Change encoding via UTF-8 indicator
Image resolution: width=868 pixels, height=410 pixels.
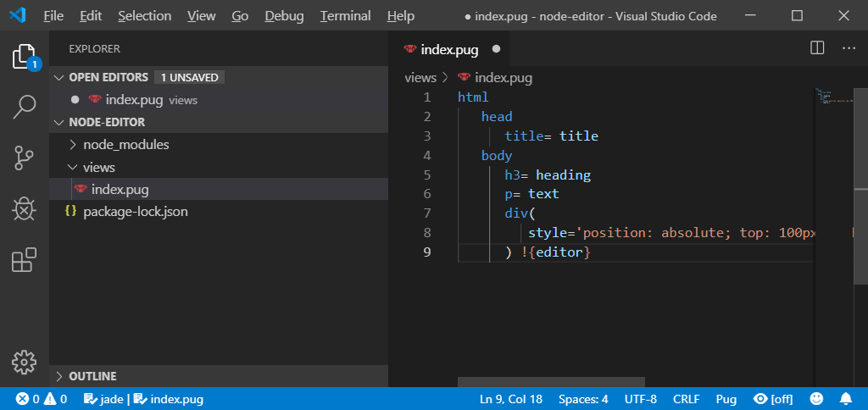pos(641,399)
